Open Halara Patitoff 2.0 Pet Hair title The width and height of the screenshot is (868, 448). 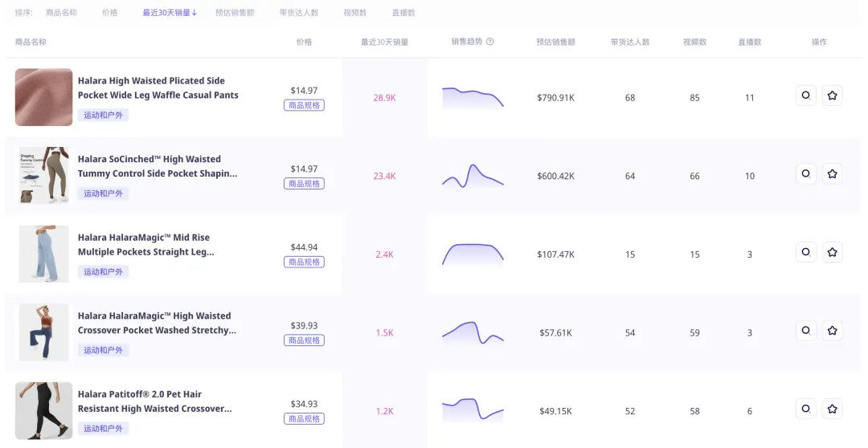pyautogui.click(x=154, y=401)
